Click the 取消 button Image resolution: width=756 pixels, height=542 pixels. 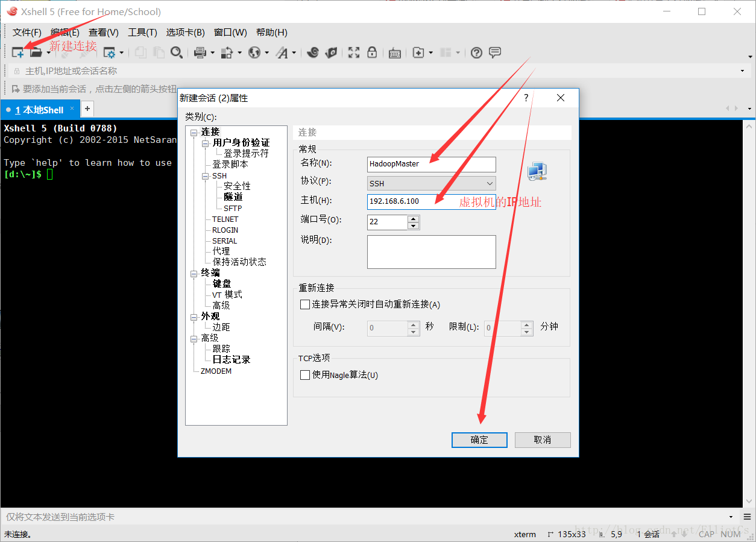click(x=543, y=440)
